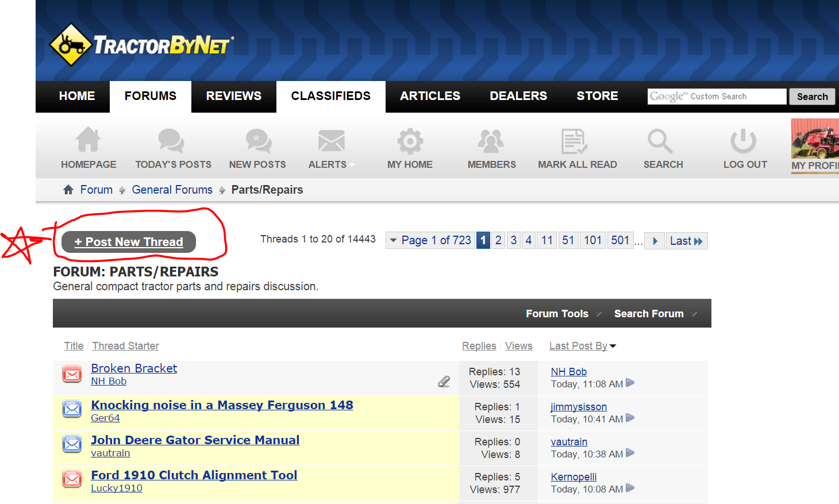The height and width of the screenshot is (504, 839).
Task: Click the Mark All Read icon
Action: point(574,141)
